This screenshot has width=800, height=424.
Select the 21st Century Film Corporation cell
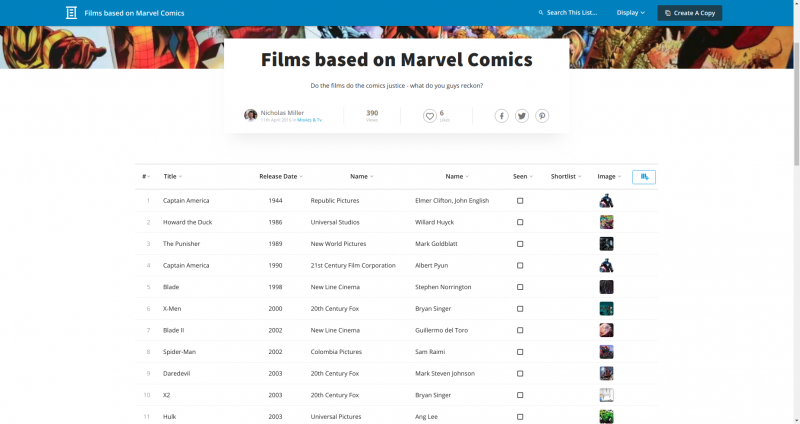(x=353, y=265)
